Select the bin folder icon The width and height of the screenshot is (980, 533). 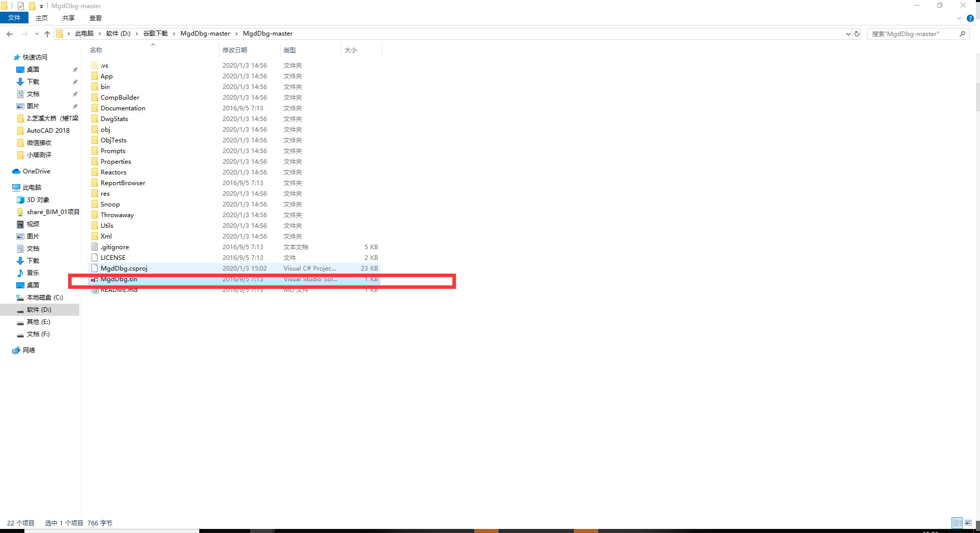95,86
